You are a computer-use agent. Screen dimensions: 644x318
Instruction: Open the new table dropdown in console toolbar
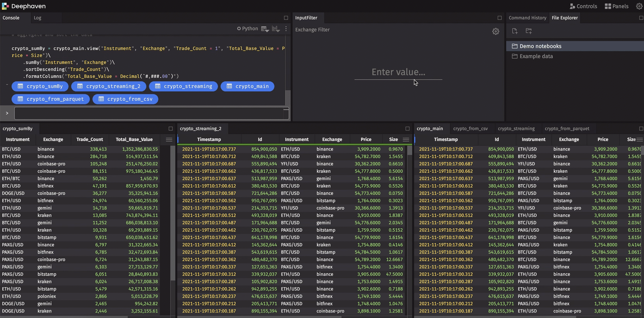pyautogui.click(x=265, y=29)
